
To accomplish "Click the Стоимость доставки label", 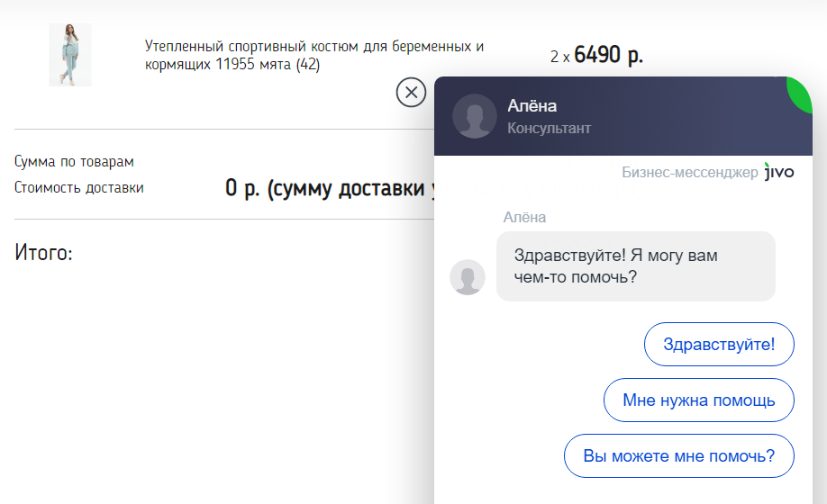I will click(78, 187).
